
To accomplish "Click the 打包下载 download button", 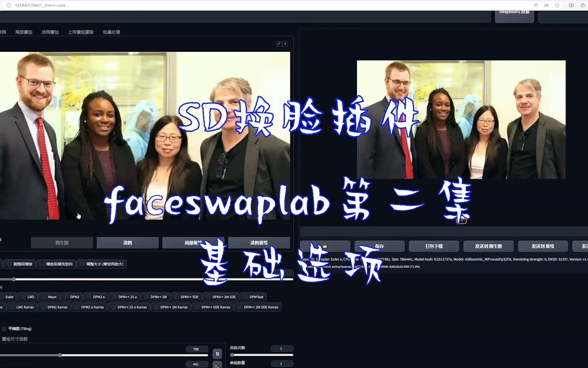I will pyautogui.click(x=434, y=246).
